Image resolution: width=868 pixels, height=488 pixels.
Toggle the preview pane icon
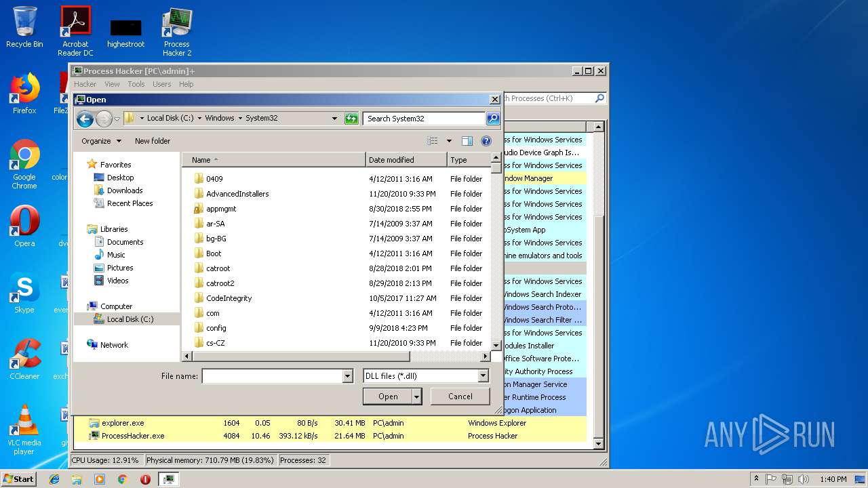coord(467,141)
